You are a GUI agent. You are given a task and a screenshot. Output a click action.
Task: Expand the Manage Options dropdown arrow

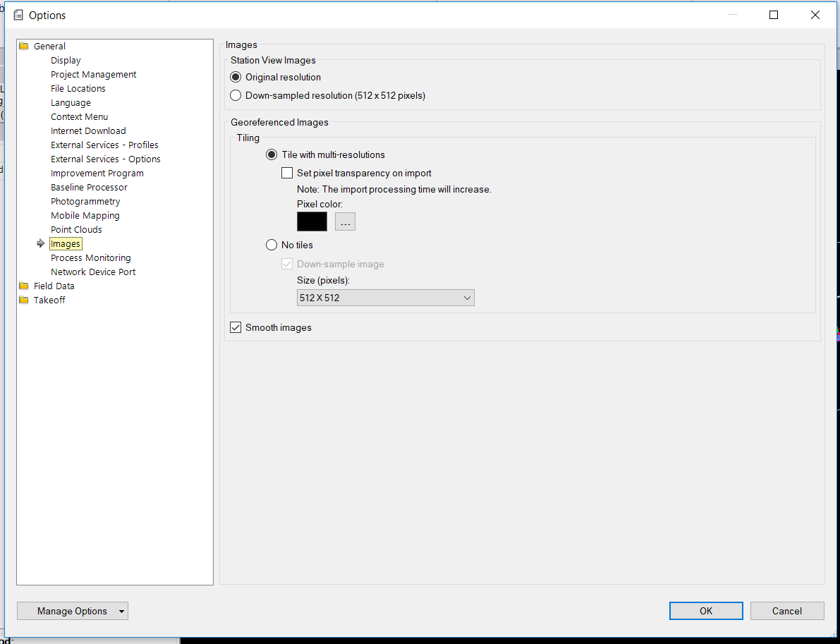[x=120, y=610]
